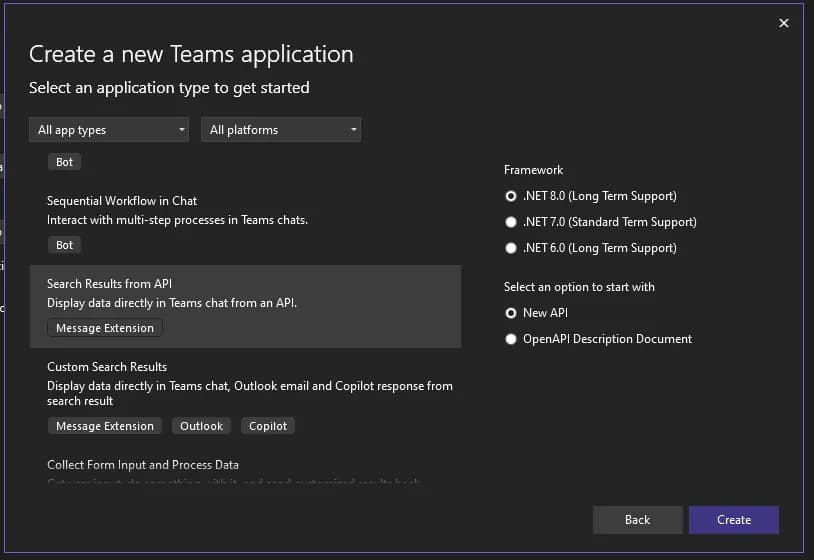
Task: Open the All platforms dropdown
Action: click(x=281, y=130)
